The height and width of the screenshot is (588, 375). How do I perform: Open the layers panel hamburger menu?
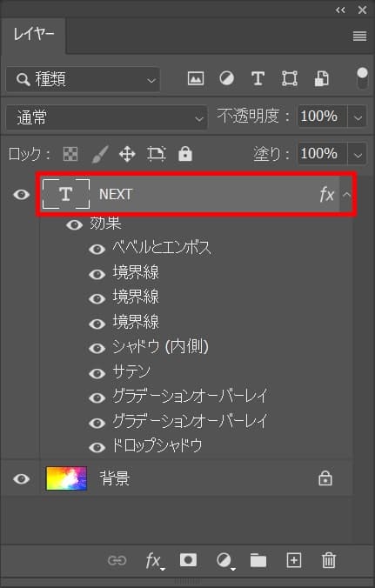[x=359, y=36]
